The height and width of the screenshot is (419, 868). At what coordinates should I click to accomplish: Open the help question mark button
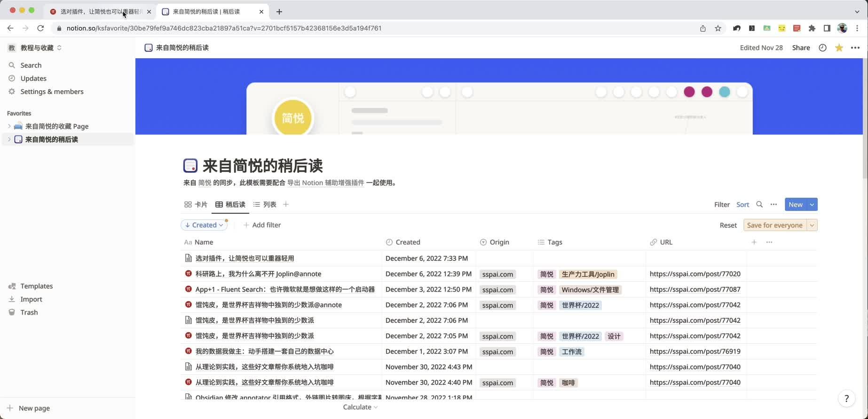click(846, 398)
